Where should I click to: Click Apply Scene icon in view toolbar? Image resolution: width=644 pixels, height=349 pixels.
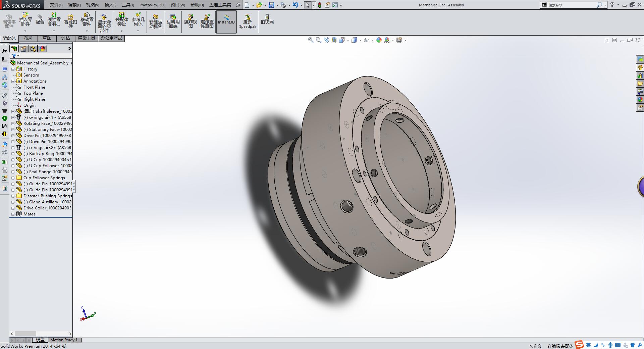(x=387, y=40)
